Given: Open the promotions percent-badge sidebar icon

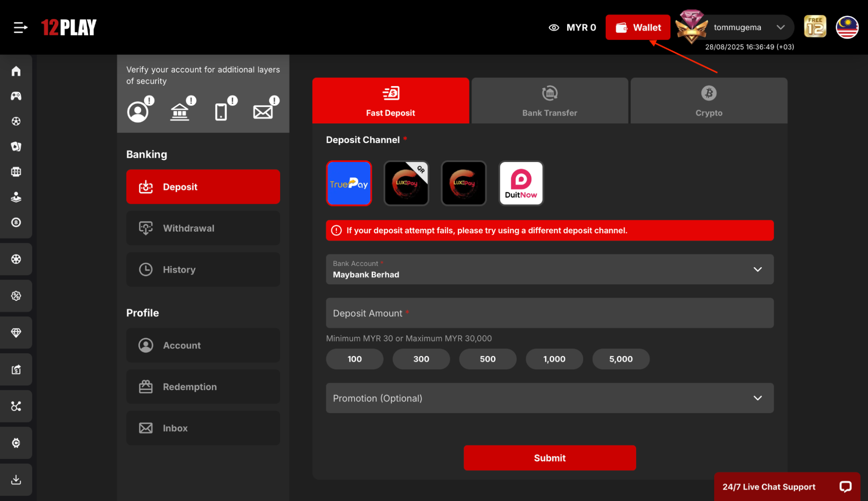Looking at the screenshot, I should click(x=16, y=296).
